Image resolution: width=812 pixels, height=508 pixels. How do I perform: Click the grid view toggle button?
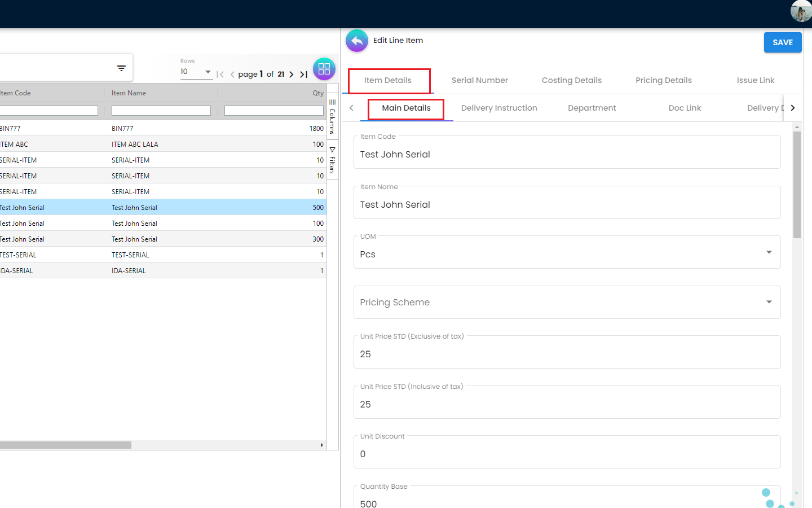324,69
